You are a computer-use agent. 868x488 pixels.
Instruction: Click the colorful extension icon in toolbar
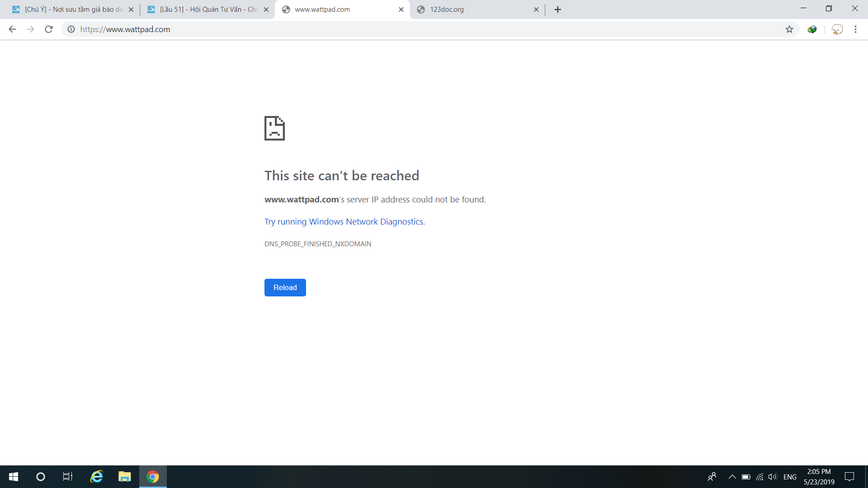pyautogui.click(x=812, y=29)
